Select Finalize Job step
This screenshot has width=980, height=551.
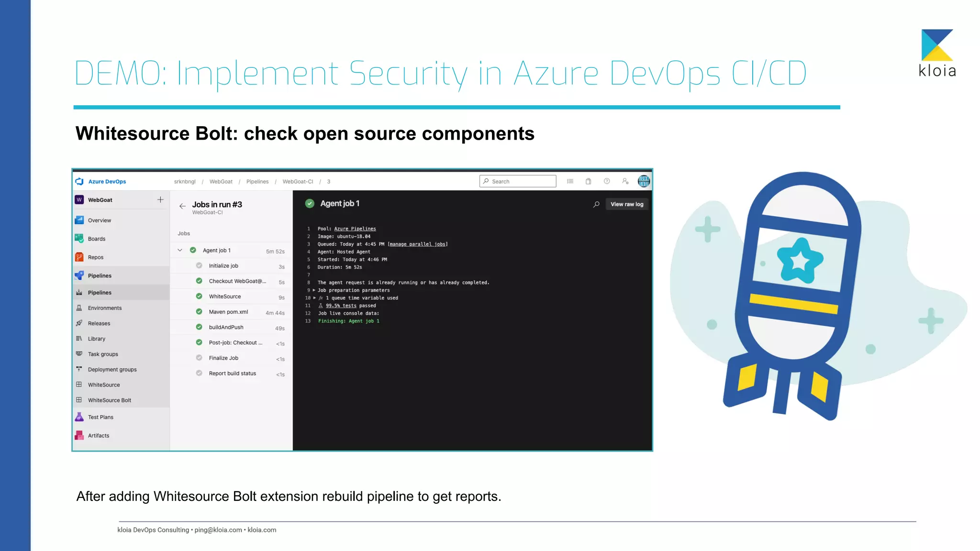click(232, 358)
